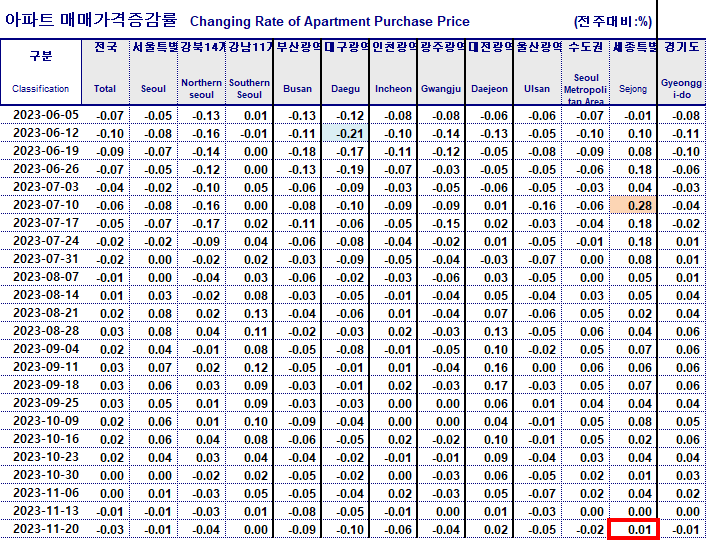The image size is (707, 540).
Task: Click Busan value '-0.09' in 2023-10-09 row
Action: (x=302, y=422)
